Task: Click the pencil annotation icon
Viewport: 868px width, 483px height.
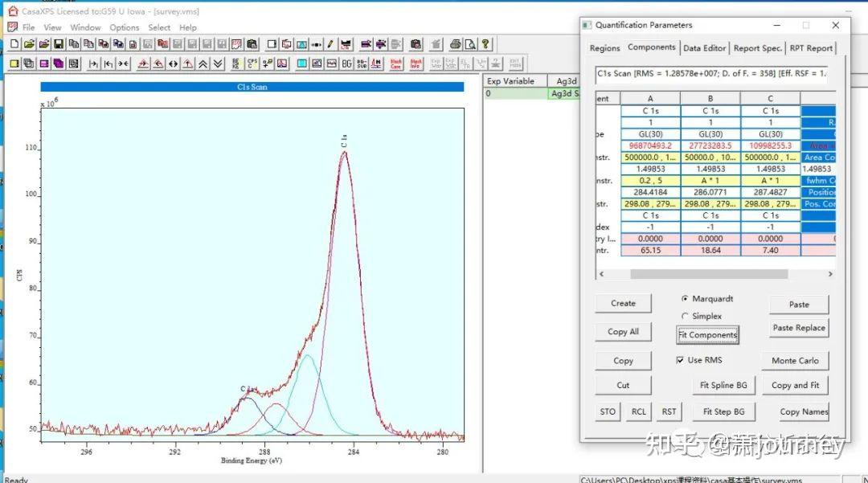Action: (330, 44)
